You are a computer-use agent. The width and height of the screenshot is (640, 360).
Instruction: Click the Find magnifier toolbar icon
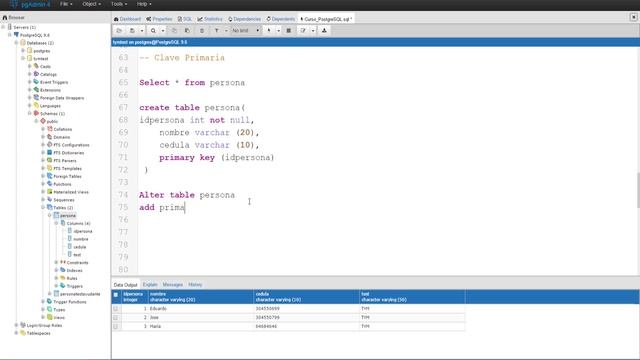(153, 31)
